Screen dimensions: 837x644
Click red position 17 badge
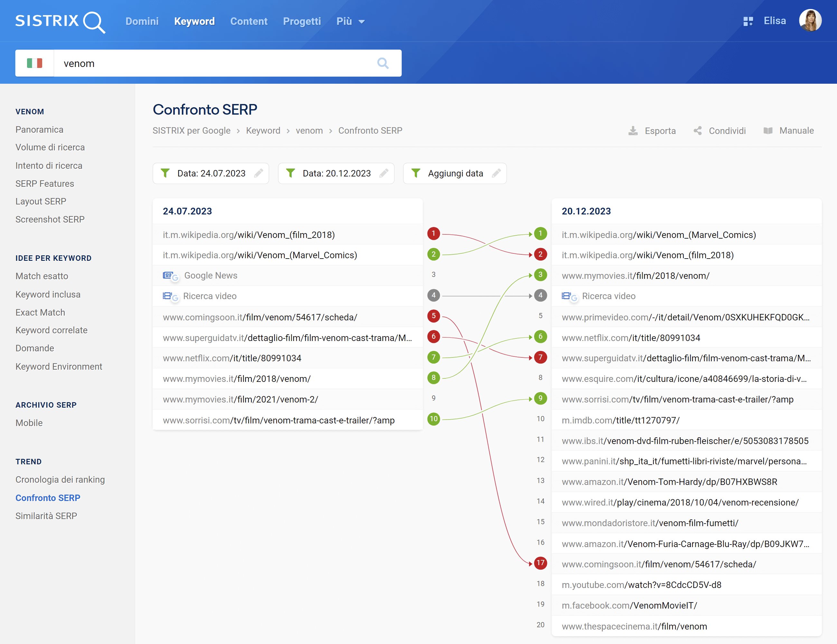[541, 563]
